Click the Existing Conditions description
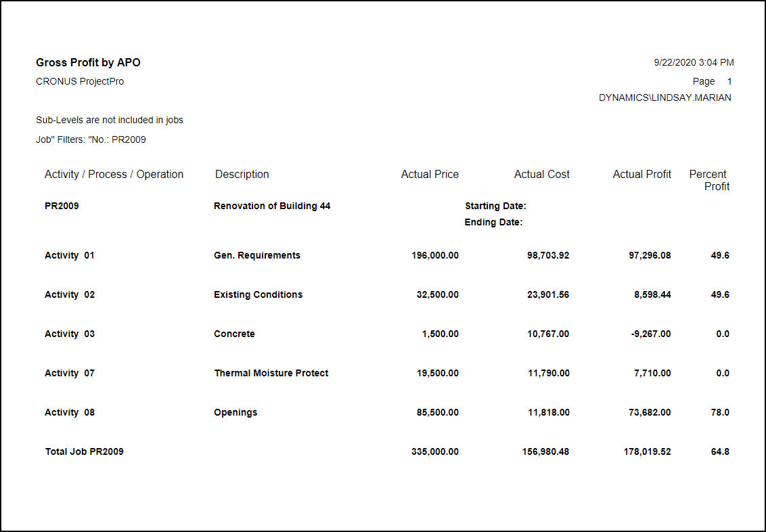Screen dimensions: 766x532 click(x=258, y=295)
